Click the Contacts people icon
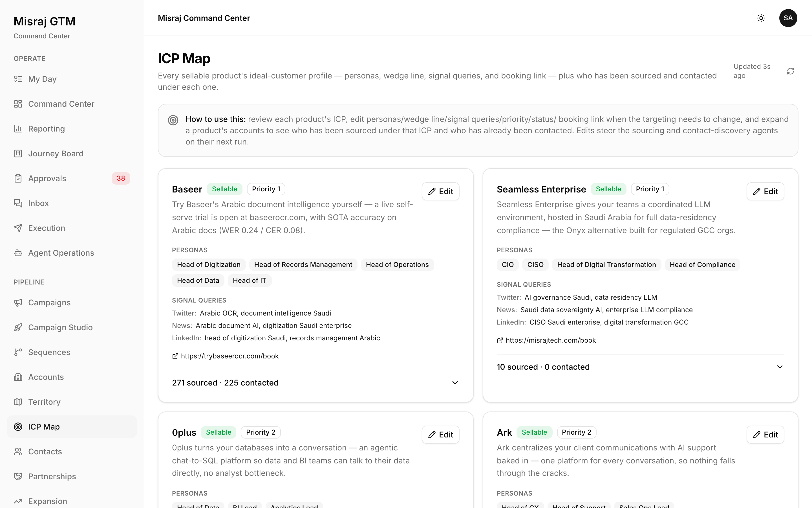 coord(18,452)
